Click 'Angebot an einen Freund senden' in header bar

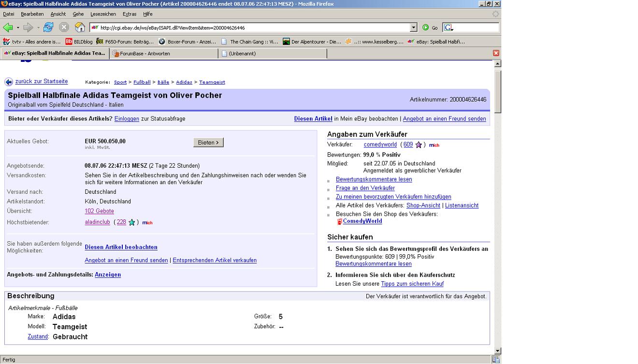click(444, 118)
